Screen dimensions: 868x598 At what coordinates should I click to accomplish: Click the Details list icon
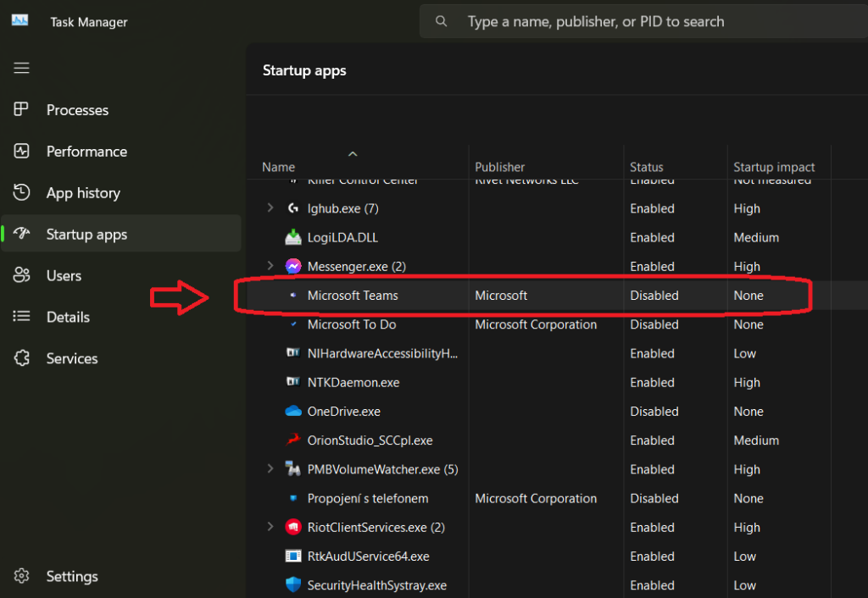21,317
